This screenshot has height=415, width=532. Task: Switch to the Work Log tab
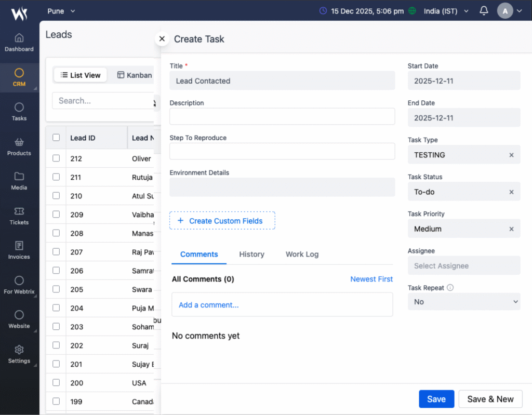pyautogui.click(x=302, y=254)
